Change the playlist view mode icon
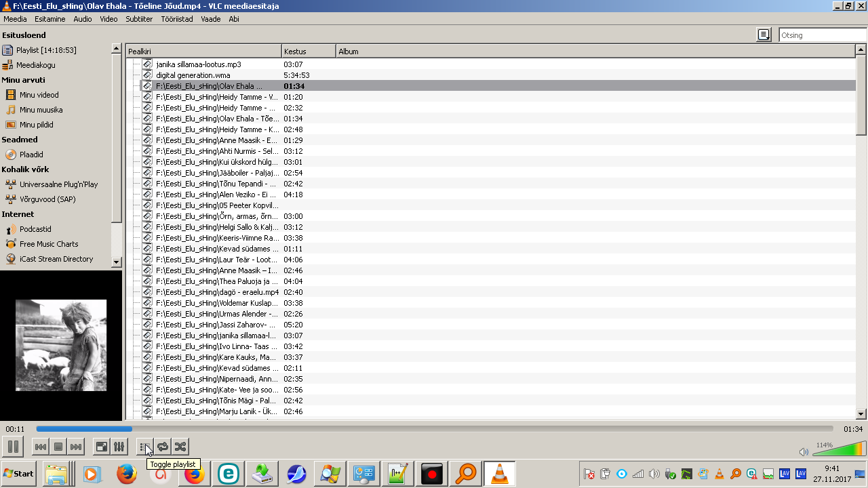Viewport: 868px width, 488px height. (x=764, y=35)
